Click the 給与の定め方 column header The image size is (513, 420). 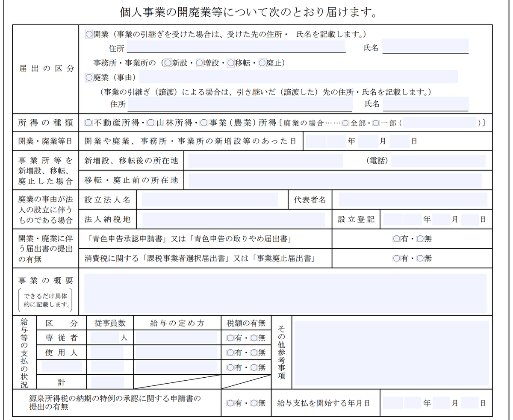click(x=177, y=323)
